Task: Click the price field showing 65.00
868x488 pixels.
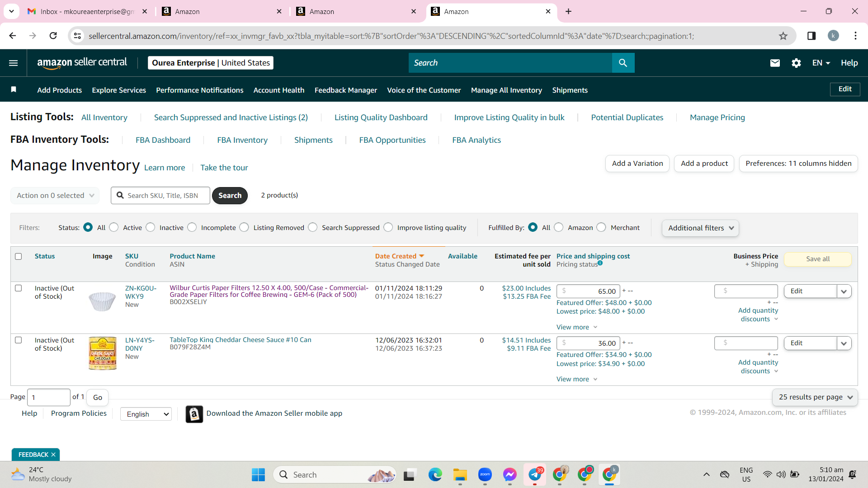Action: point(588,291)
